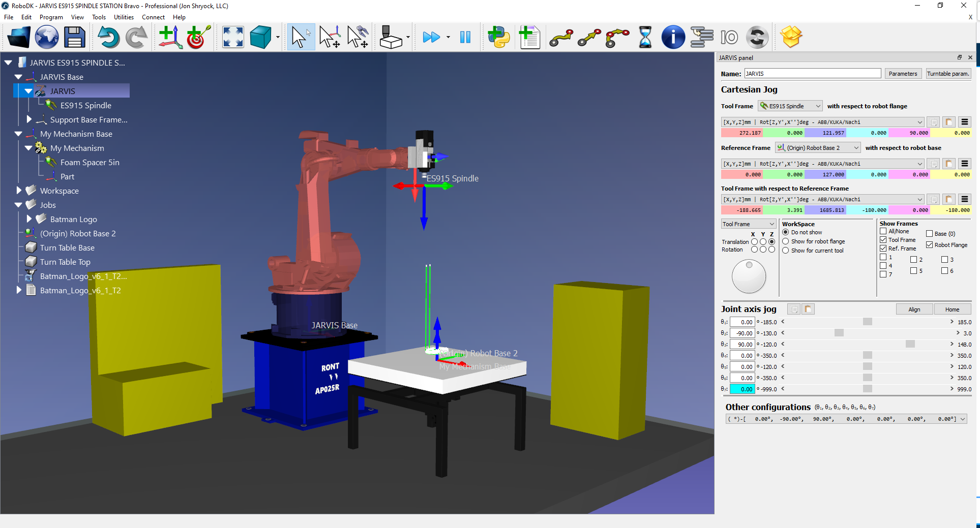The width and height of the screenshot is (980, 528).
Task: Click the θ1 joint axis slider handle
Action: [x=868, y=322]
